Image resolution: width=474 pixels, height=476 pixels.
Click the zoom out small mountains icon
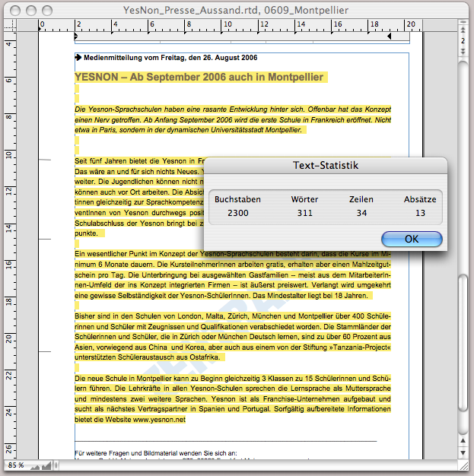tap(36, 465)
